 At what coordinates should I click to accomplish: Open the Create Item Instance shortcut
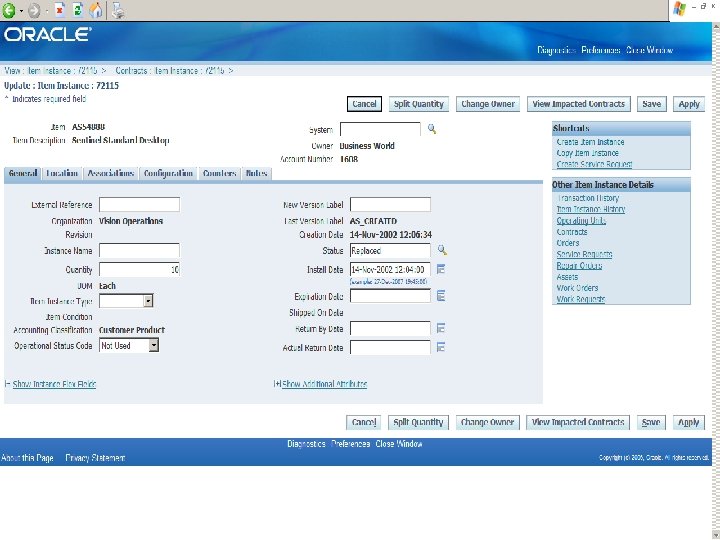[590, 142]
